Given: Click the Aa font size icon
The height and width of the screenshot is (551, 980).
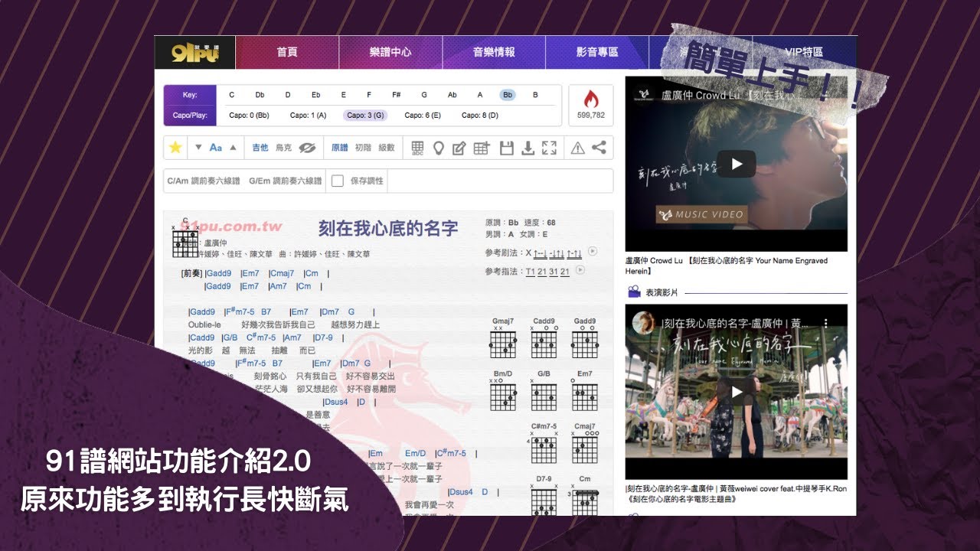Looking at the screenshot, I should click(x=216, y=148).
